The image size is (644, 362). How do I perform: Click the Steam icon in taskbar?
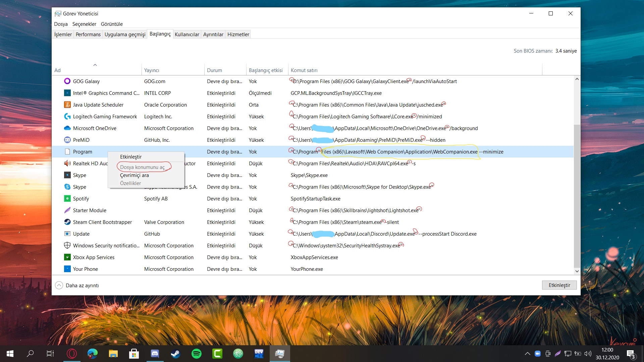tap(175, 353)
